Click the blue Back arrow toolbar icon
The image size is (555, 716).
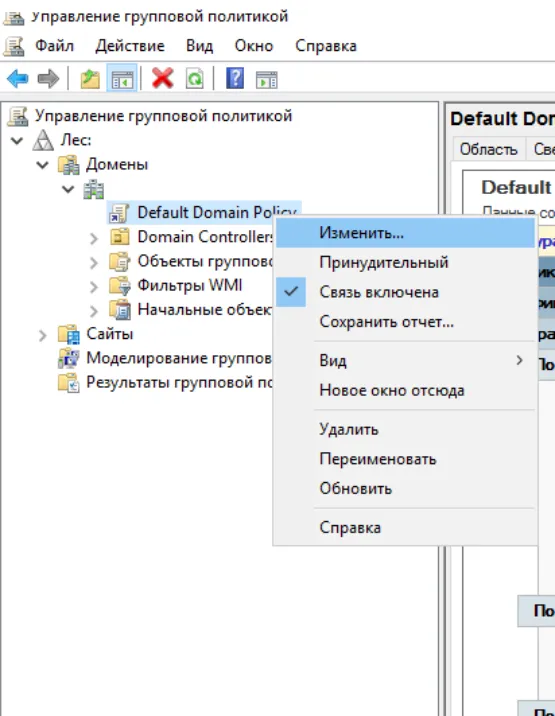pyautogui.click(x=18, y=79)
